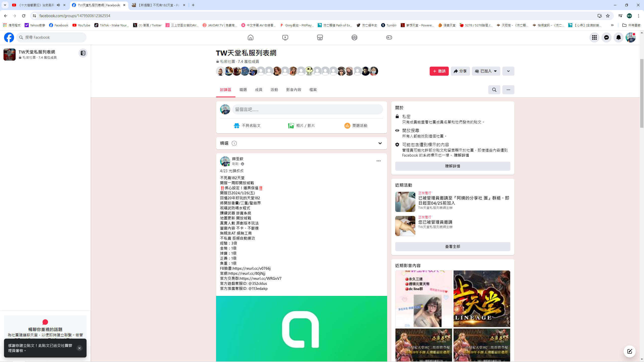Dismiss the post-submitted toast notification
Viewport: 644px width, 362px height.
coord(79,348)
